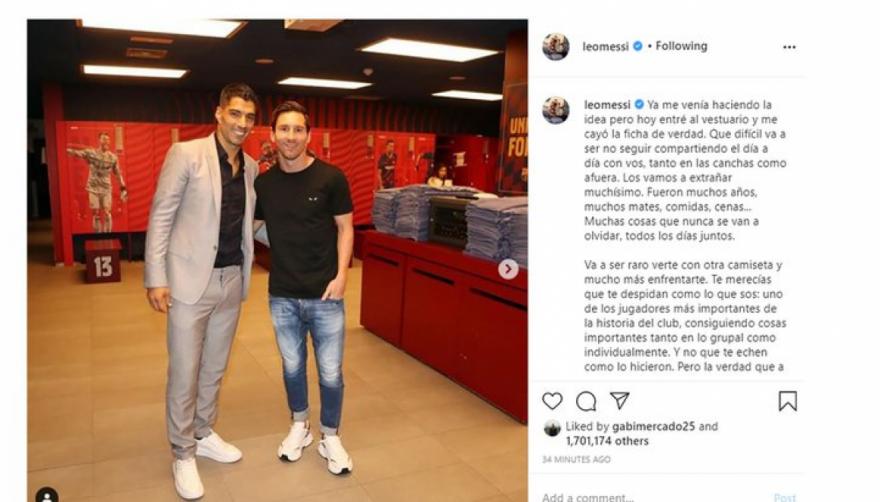Click the main post photo

[277, 261]
